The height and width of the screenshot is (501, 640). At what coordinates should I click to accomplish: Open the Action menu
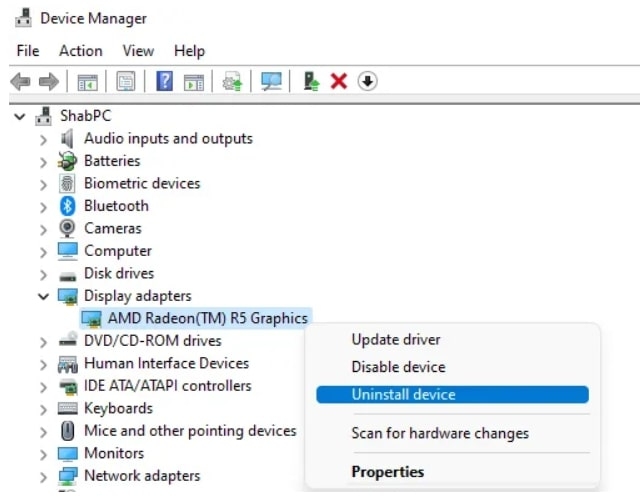tap(81, 51)
